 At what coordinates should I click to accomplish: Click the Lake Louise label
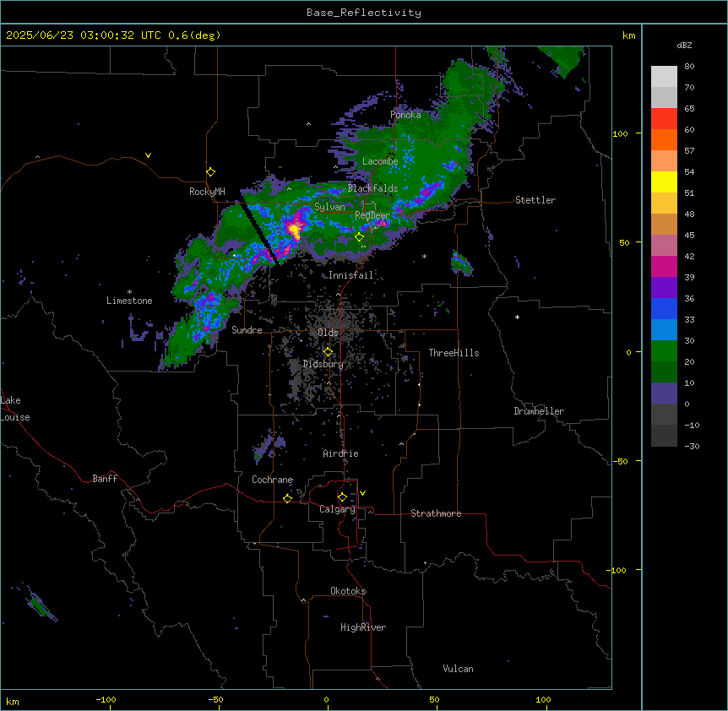[x=15, y=409]
